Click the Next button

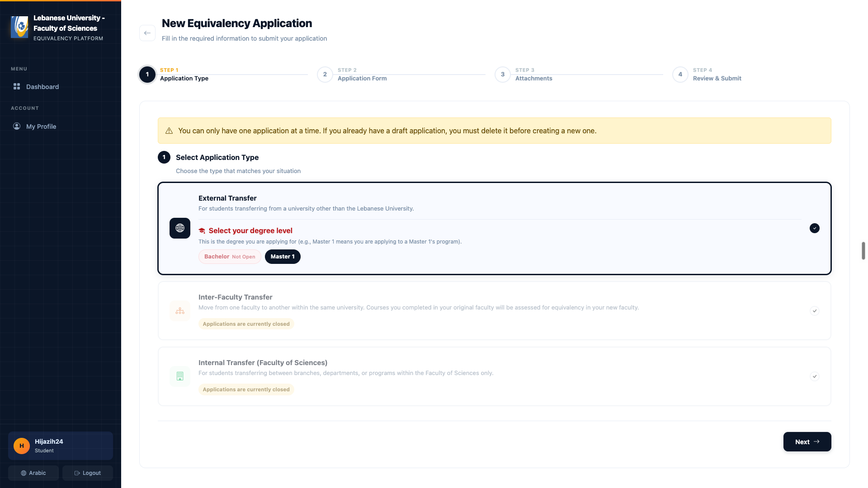[x=807, y=442]
